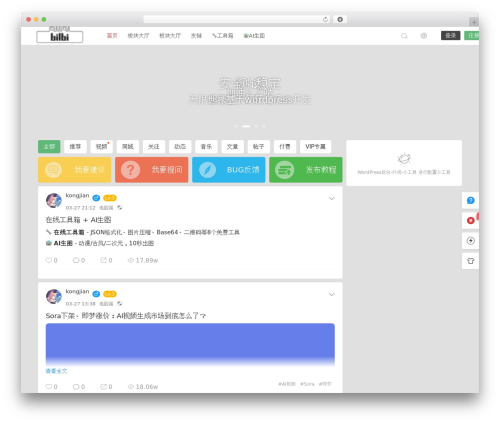Open AI生图 in the top navigation
The height and width of the screenshot is (423, 500).
(254, 36)
